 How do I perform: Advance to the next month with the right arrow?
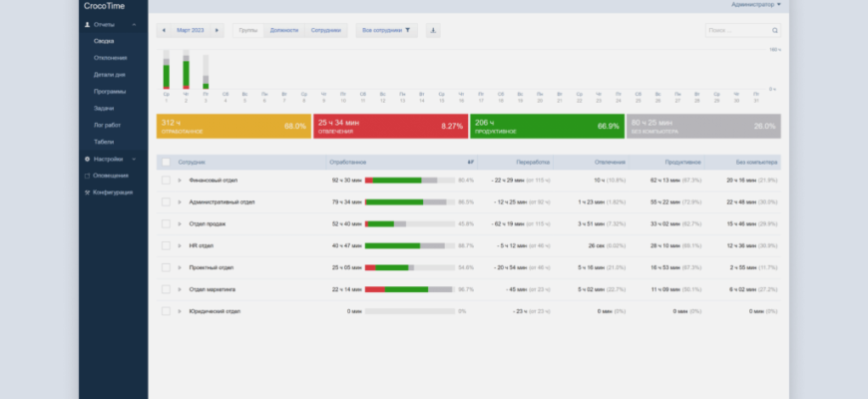(217, 31)
